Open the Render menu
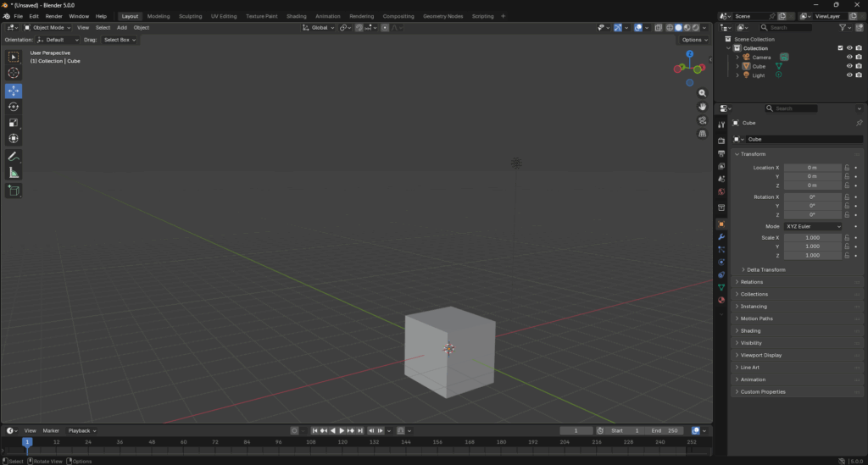The image size is (868, 465). tap(53, 16)
